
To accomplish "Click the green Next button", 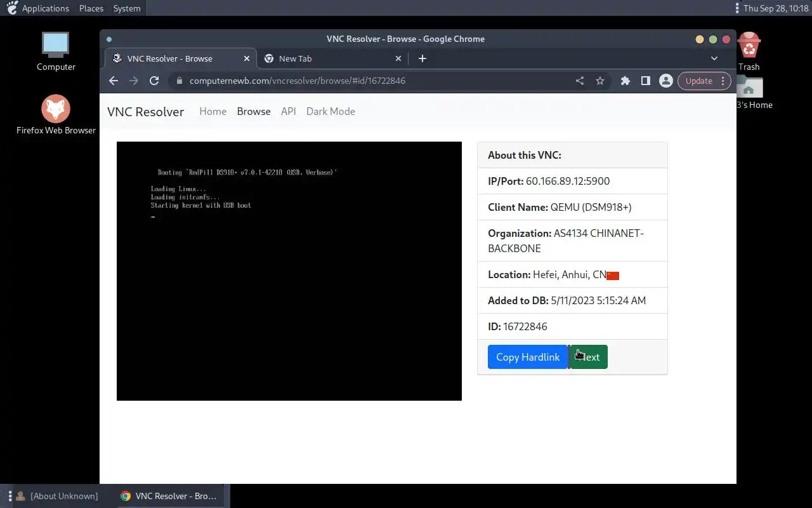I will pyautogui.click(x=589, y=357).
